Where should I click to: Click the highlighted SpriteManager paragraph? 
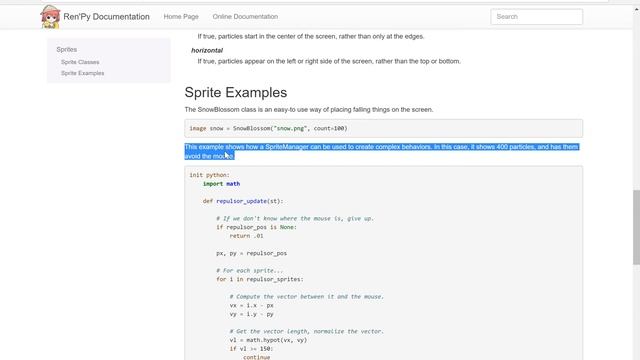click(382, 151)
